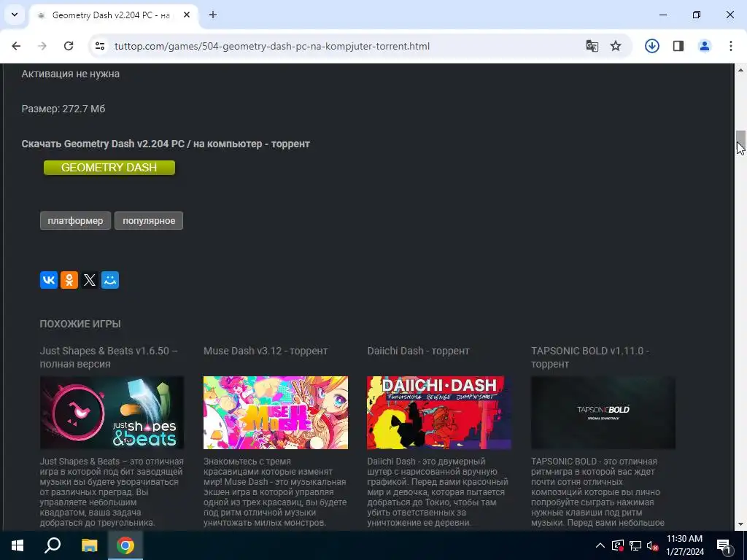Open the Windows Start menu
This screenshot has width=747, height=560.
[18, 545]
